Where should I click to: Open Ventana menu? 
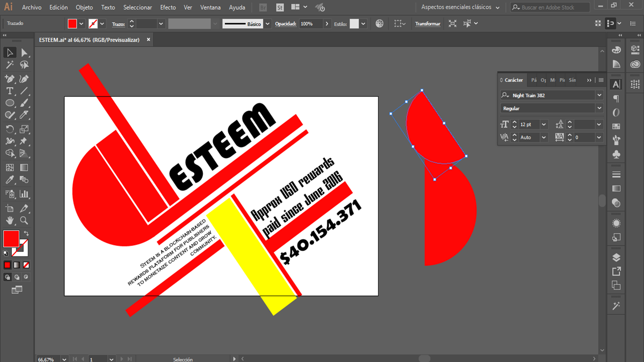[x=210, y=7]
